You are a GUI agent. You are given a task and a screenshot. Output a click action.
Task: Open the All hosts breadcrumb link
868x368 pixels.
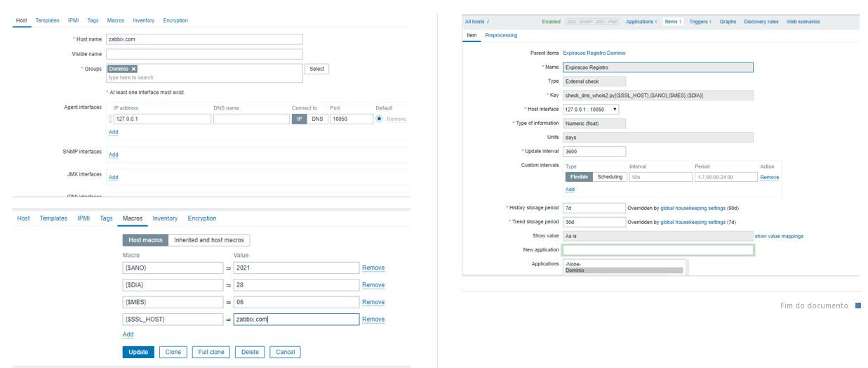coord(474,22)
